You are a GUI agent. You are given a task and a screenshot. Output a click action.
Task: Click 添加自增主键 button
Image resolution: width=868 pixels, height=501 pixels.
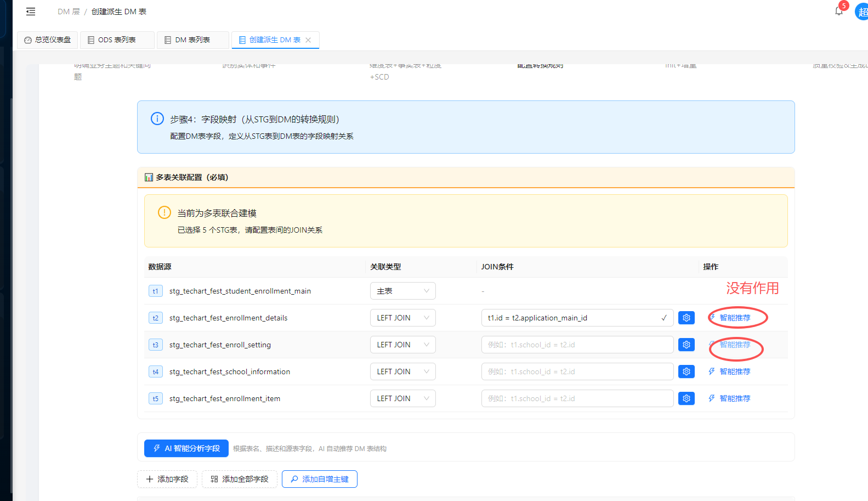[320, 479]
